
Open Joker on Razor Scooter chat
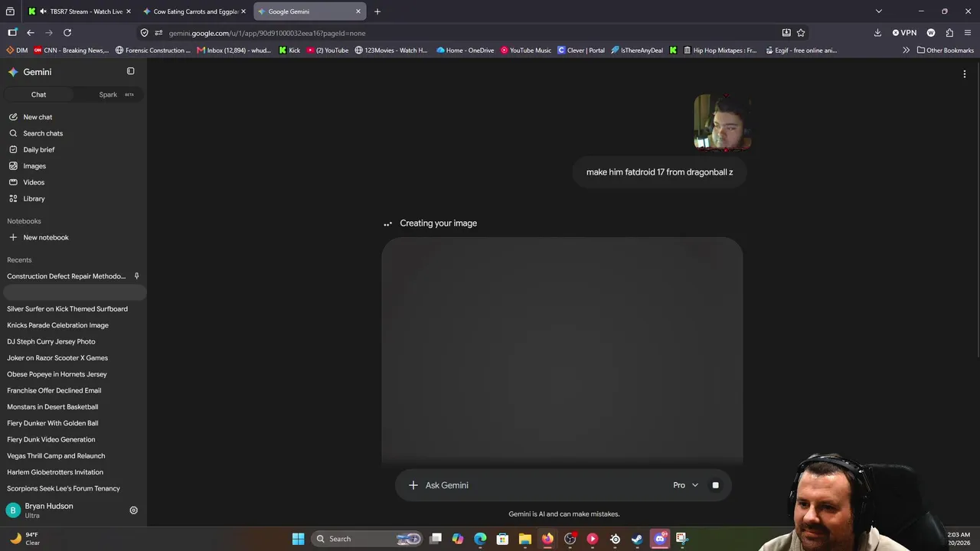click(x=57, y=358)
